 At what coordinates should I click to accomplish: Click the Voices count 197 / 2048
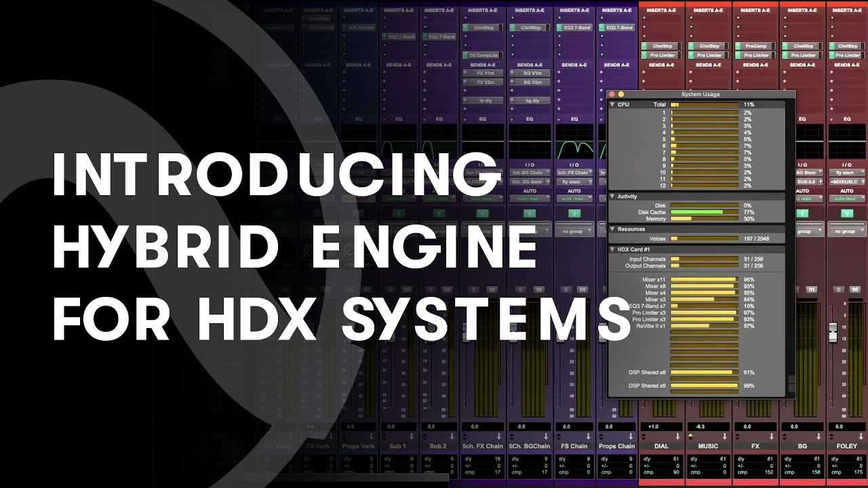tap(757, 239)
